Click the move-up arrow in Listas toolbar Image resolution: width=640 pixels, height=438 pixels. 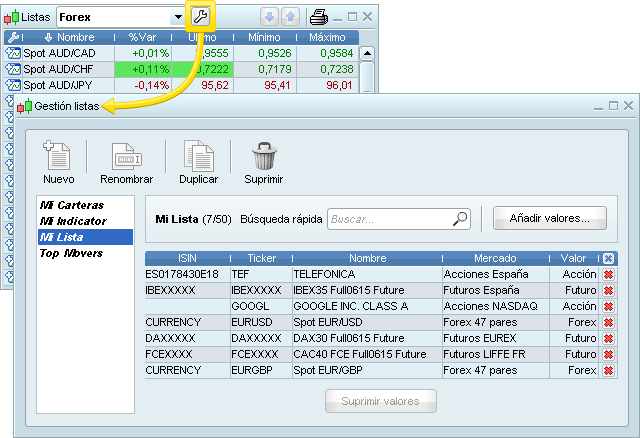290,17
